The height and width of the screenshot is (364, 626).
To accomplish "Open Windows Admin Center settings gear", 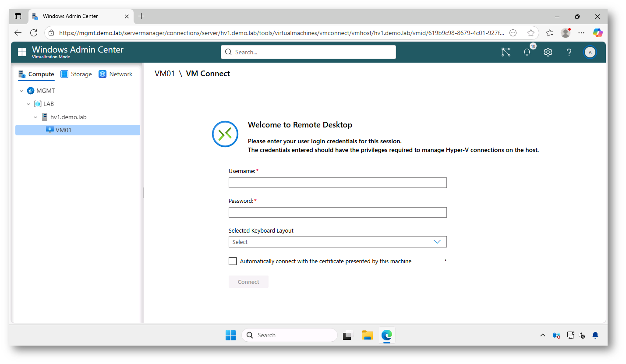I will tap(548, 52).
